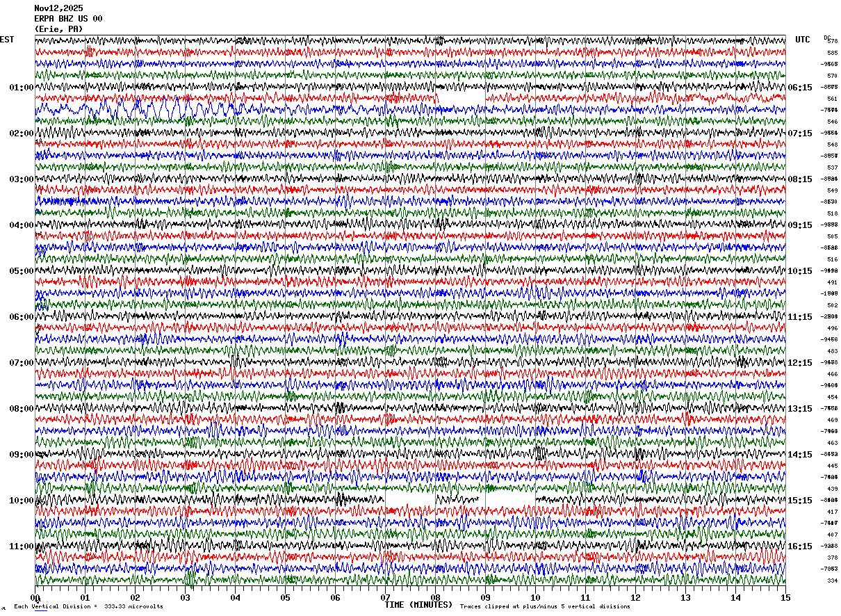The width and height of the screenshot is (841, 616).
Task: Click the location label (Erie, PA)
Action: (58, 29)
